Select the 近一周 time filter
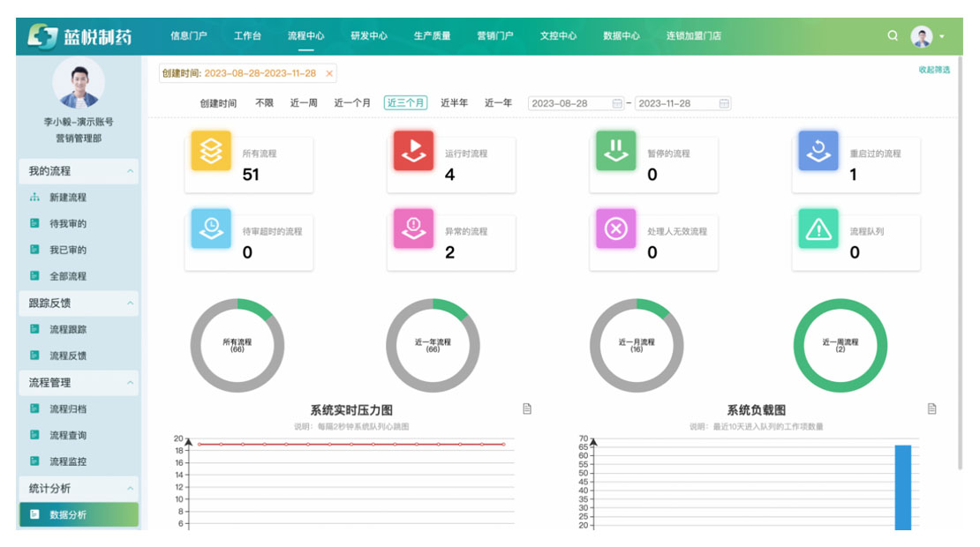Image resolution: width=980 pixels, height=547 pixels. point(304,103)
